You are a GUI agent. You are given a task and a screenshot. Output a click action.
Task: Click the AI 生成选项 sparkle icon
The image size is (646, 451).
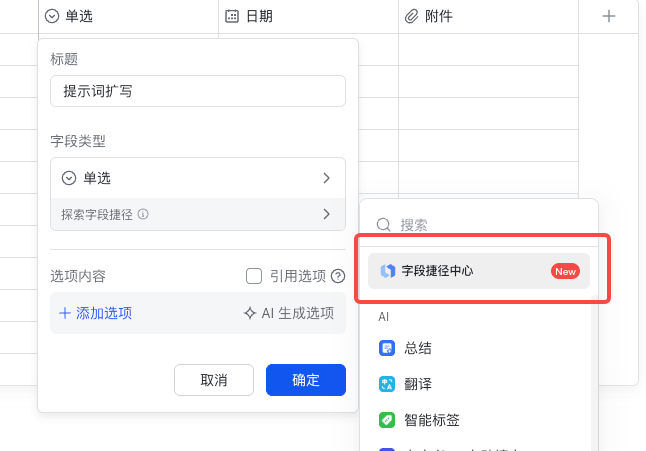coord(250,313)
